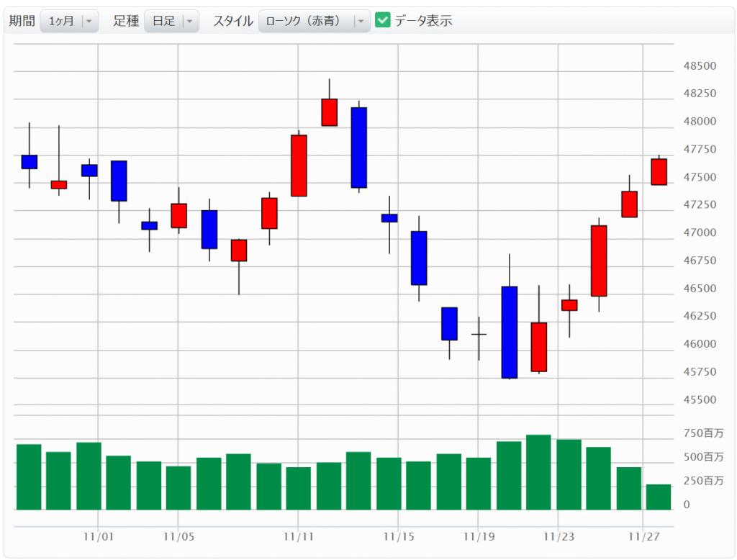Open the 期間 dropdown showing 1ヶ月

point(69,21)
